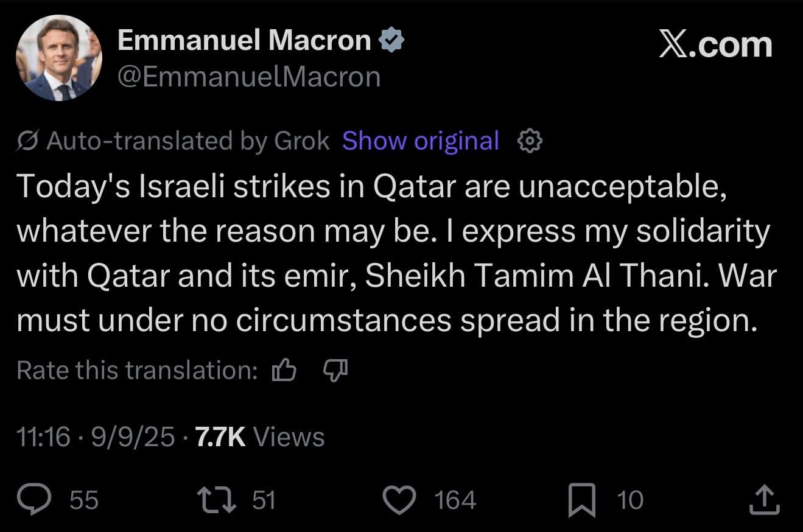The height and width of the screenshot is (532, 803).
Task: Open the @EmmanuelMacron handle
Action: click(248, 77)
